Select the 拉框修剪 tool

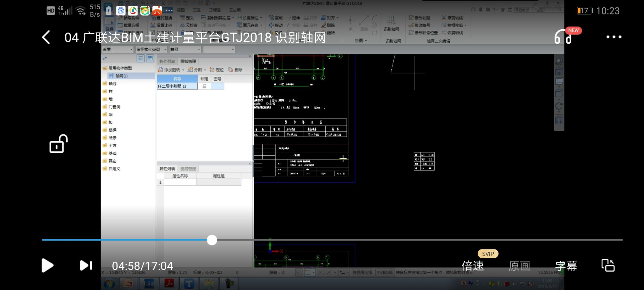pos(452,25)
